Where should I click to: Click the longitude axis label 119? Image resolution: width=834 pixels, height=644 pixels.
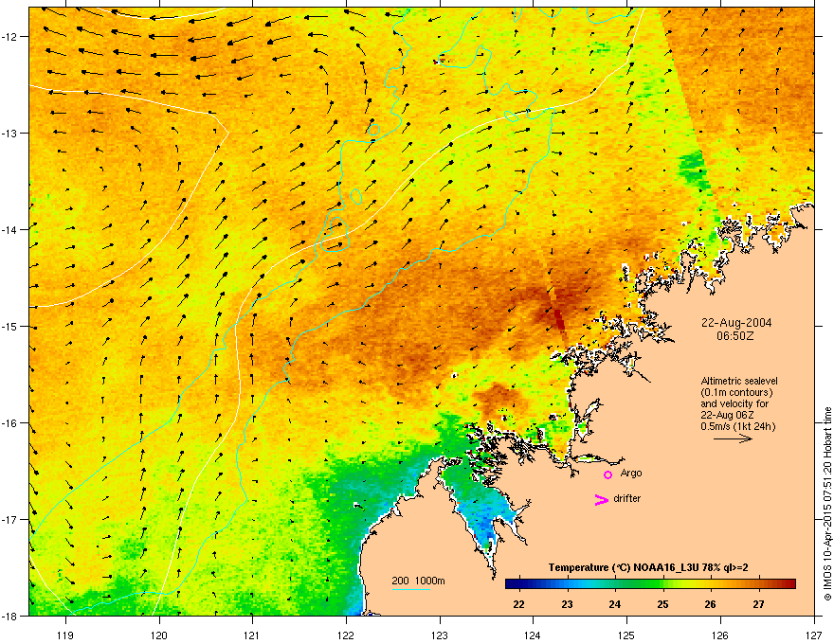pyautogui.click(x=65, y=635)
